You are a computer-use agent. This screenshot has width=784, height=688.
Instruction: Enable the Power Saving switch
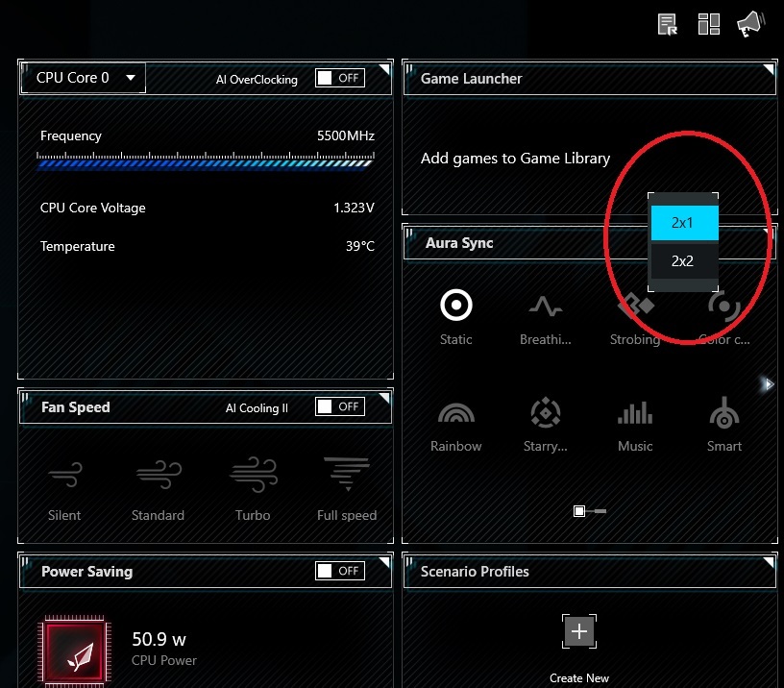(340, 571)
